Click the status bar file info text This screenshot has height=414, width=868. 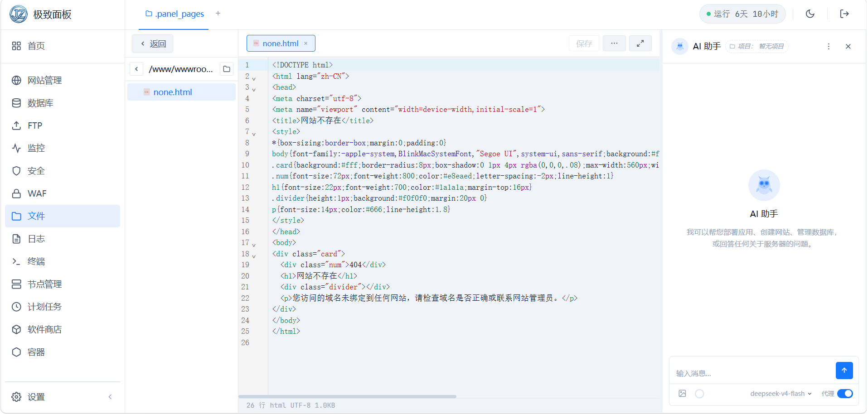[x=291, y=405]
